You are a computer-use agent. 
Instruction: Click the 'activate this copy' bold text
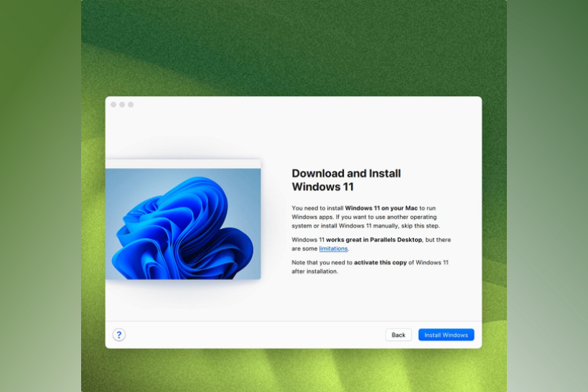tap(381, 262)
